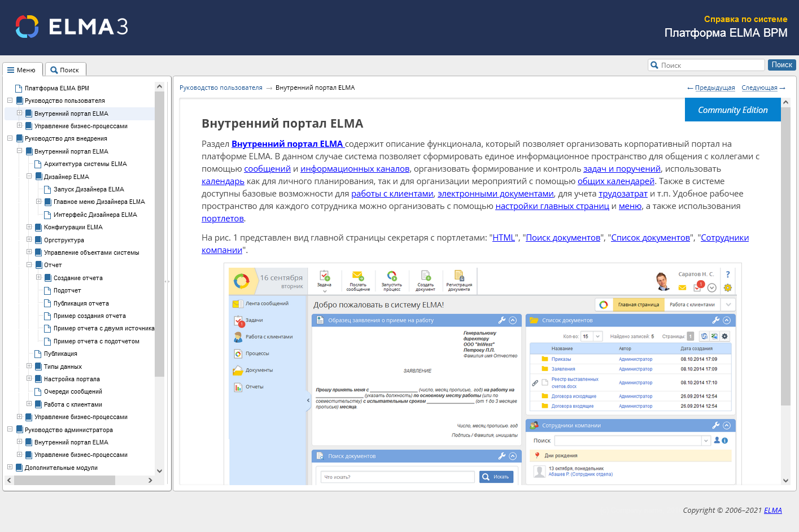The height and width of the screenshot is (532, 799).
Task: Expand Внутренний портал ELMA under user guide
Action: (19, 113)
